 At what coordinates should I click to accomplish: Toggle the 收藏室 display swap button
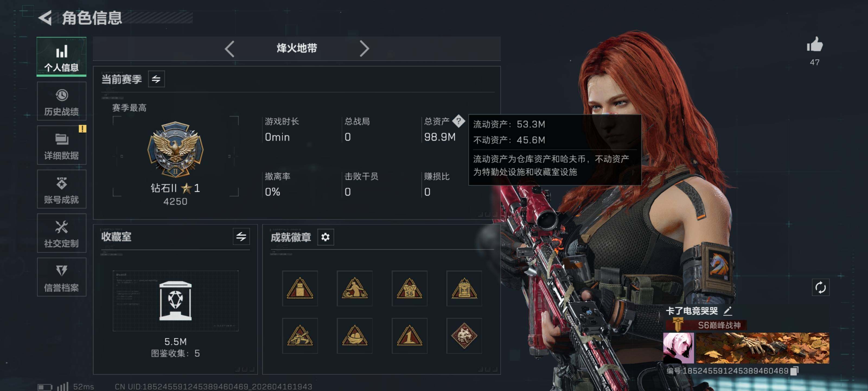[241, 237]
